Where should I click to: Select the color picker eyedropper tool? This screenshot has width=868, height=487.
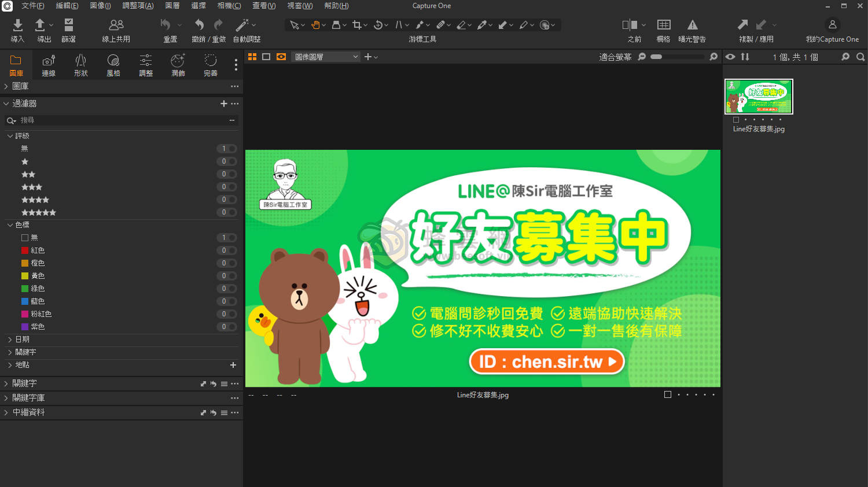pos(482,25)
